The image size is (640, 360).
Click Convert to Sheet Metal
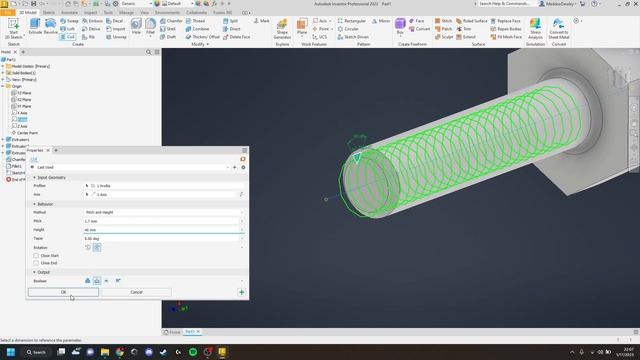(x=559, y=29)
